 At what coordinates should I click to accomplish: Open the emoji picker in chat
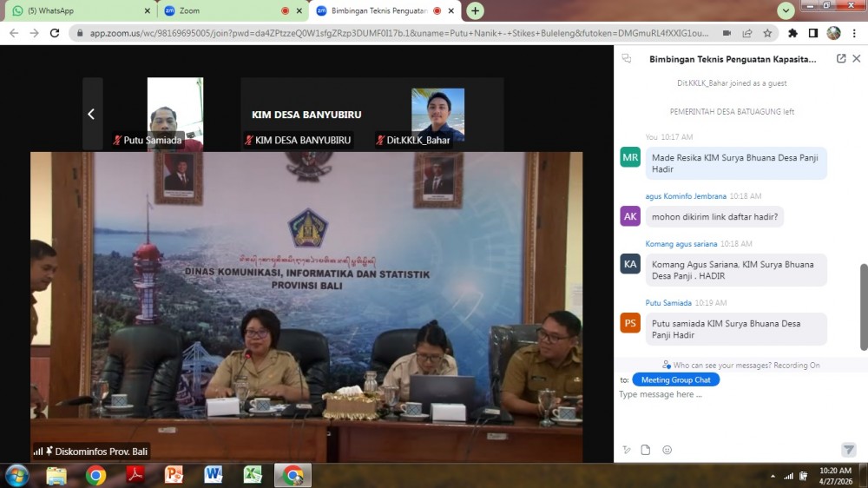point(667,450)
